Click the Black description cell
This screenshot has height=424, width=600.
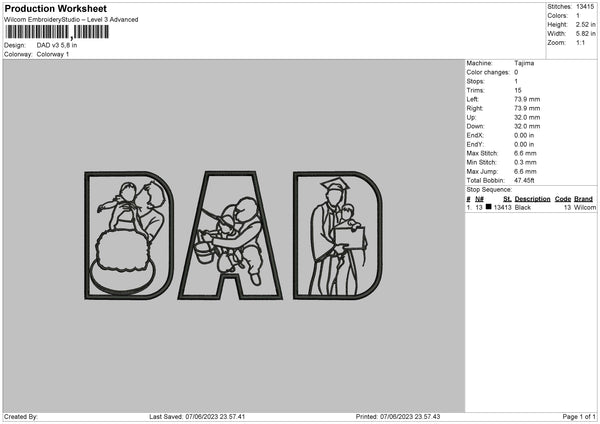(523, 207)
